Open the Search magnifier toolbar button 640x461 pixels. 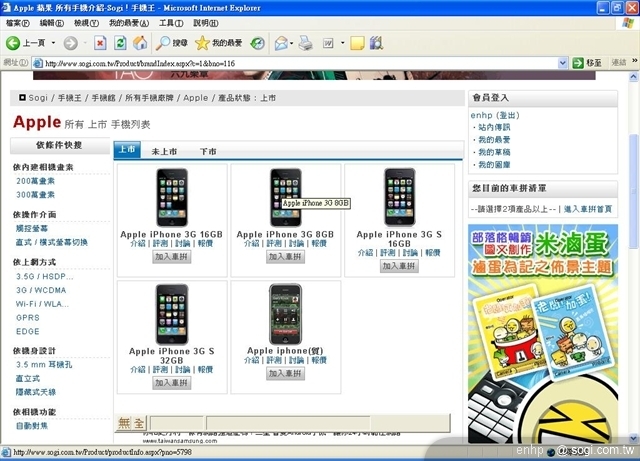(x=171, y=43)
